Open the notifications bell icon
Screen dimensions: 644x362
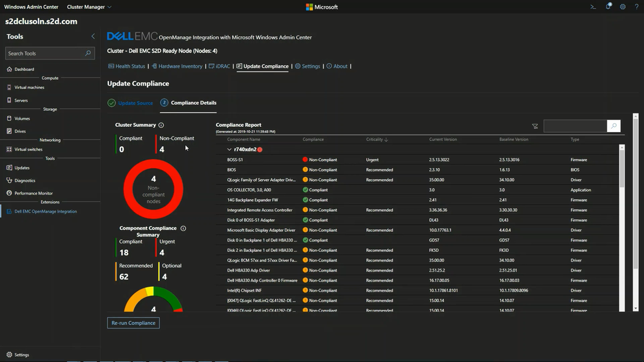pos(609,6)
